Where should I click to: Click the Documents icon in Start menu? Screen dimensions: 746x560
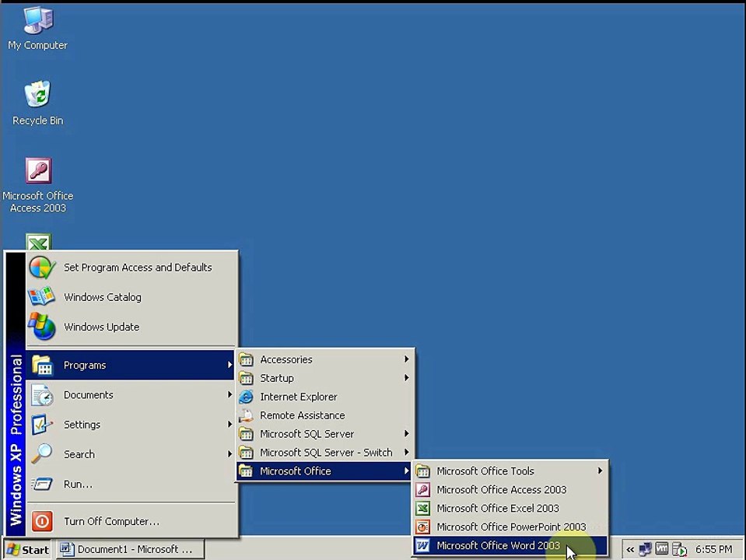click(42, 395)
